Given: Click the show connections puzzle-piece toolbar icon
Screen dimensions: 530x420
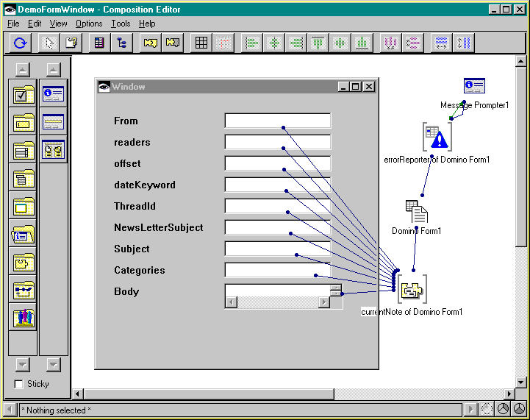Looking at the screenshot, I should coord(150,43).
